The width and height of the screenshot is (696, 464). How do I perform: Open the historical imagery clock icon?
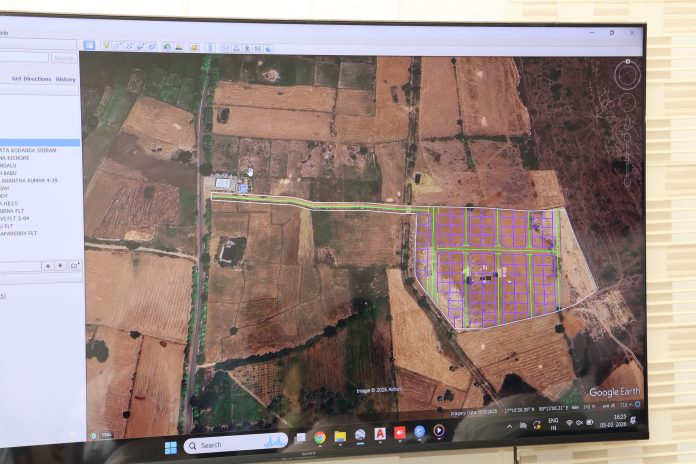[167, 47]
